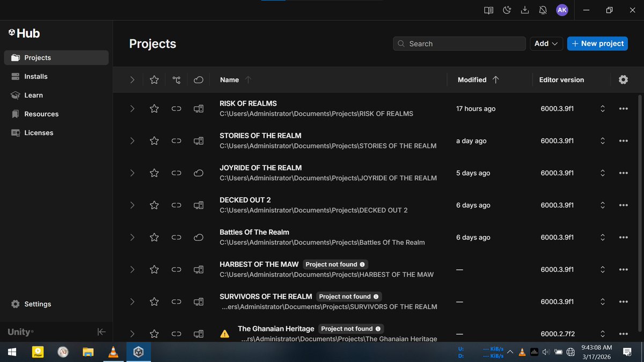Star the STORIES OF THE REALM project

154,141
